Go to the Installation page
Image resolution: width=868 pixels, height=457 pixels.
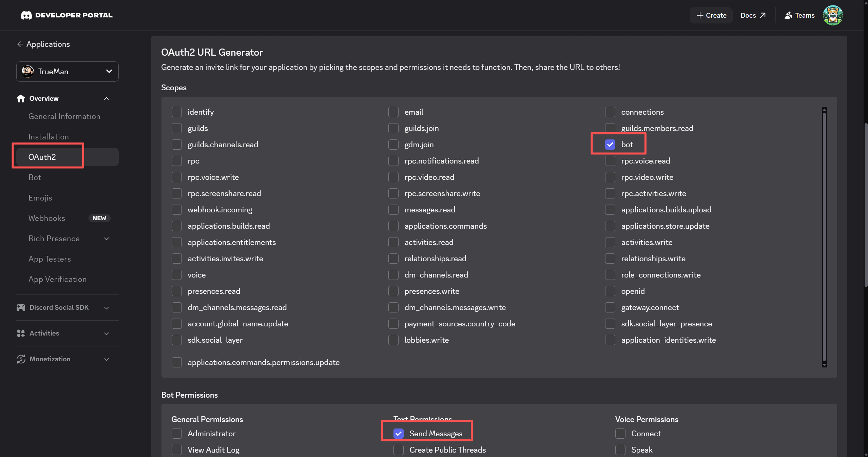point(49,137)
